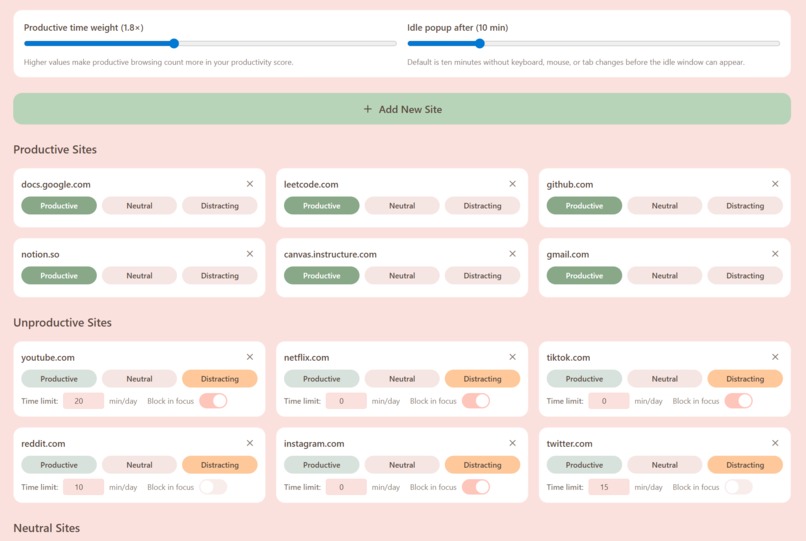Select the reddit.com time limit field

pyautogui.click(x=83, y=488)
